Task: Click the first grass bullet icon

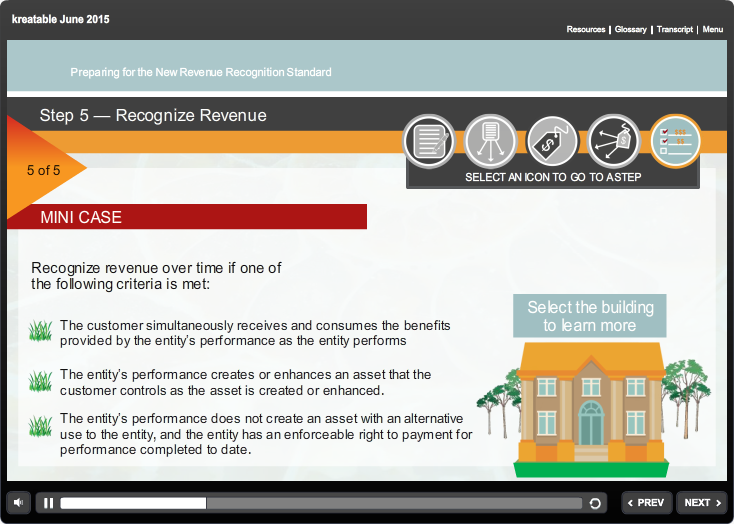Action: [41, 331]
